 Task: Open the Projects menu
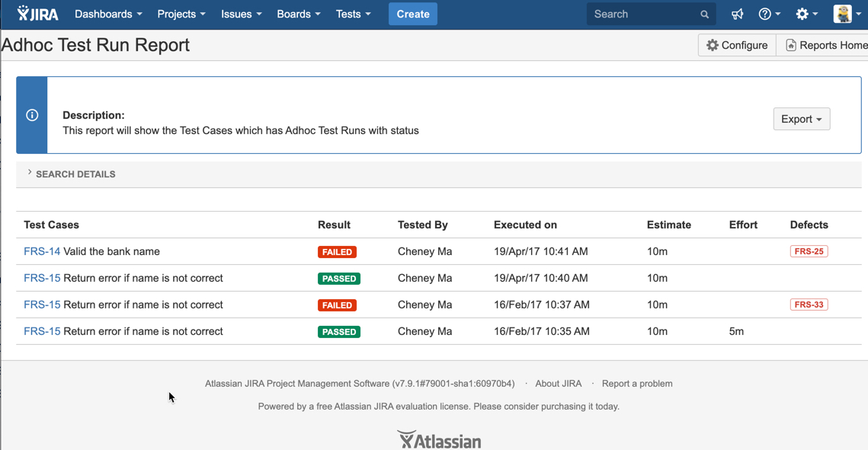pos(181,14)
